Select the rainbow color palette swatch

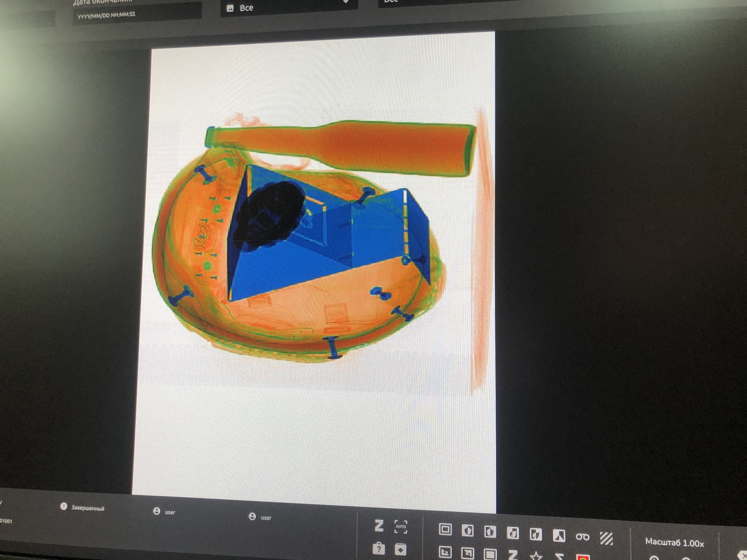click(x=583, y=557)
